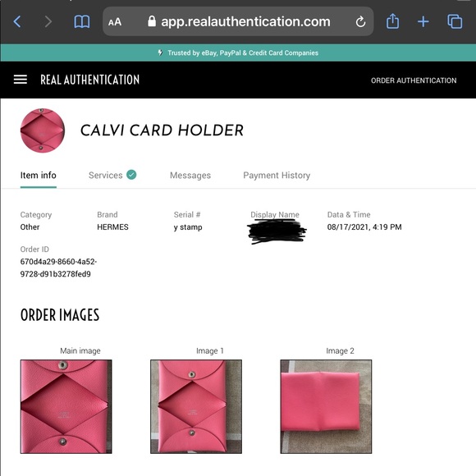
Task: Open the hamburger navigation menu
Action: (21, 80)
